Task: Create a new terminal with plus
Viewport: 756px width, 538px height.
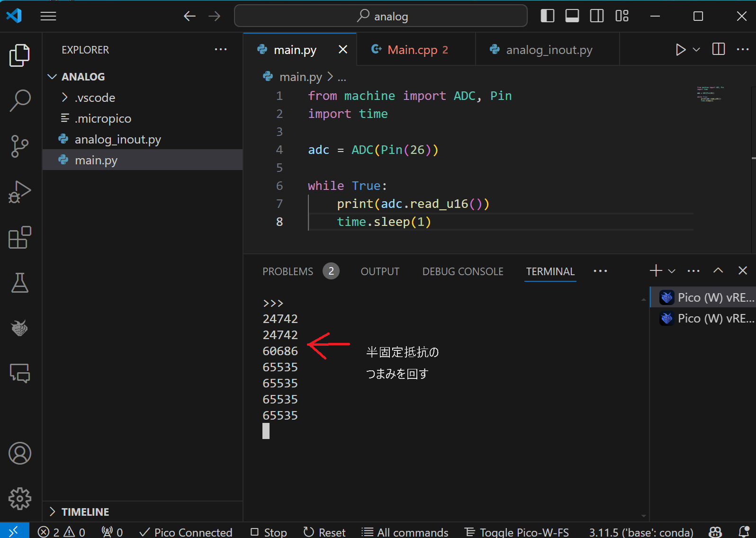Action: point(656,270)
